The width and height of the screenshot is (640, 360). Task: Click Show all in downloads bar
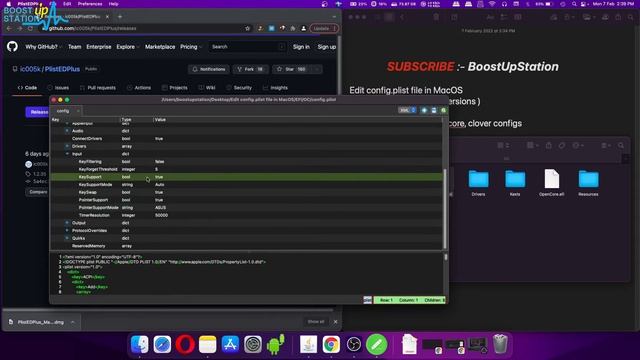(316, 322)
